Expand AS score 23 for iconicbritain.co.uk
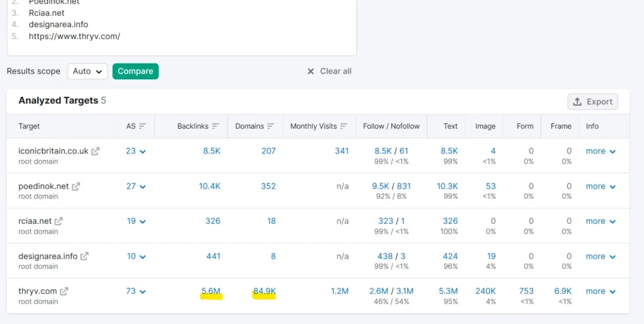 click(136, 151)
